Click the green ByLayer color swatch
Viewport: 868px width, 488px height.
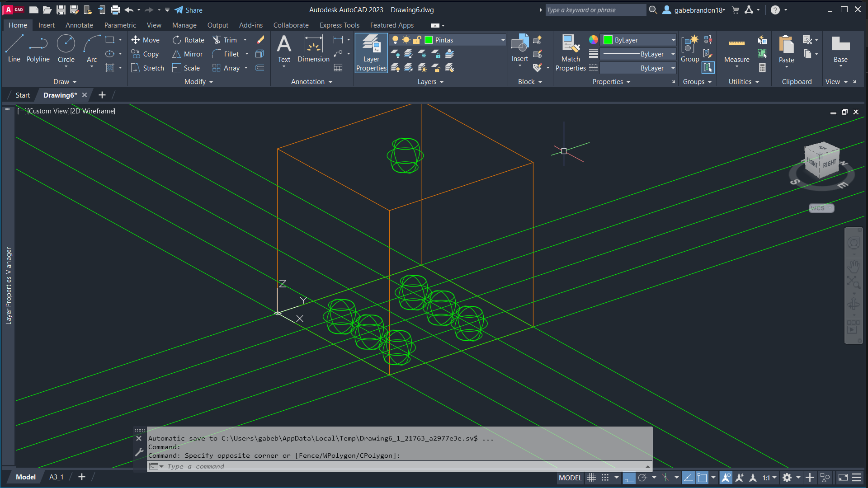608,40
